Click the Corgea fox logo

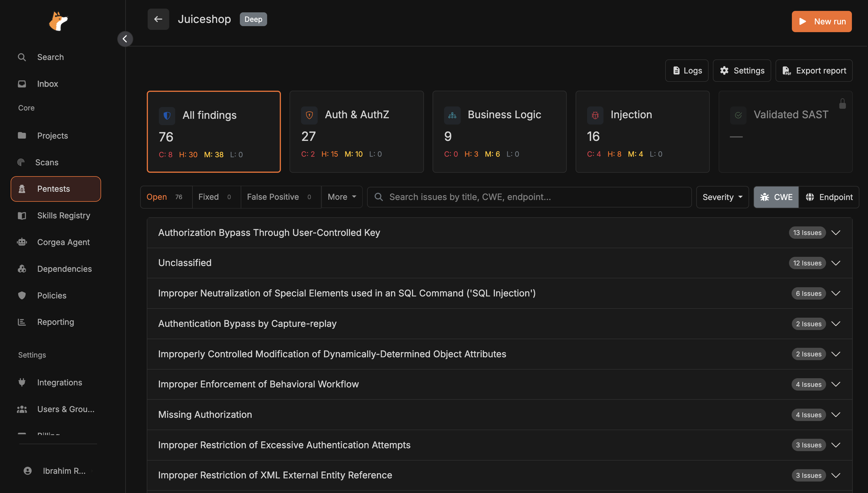tap(58, 21)
